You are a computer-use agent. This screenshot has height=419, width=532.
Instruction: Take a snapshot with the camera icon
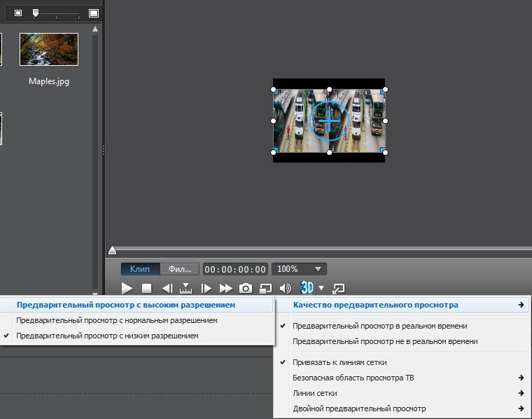(x=246, y=288)
